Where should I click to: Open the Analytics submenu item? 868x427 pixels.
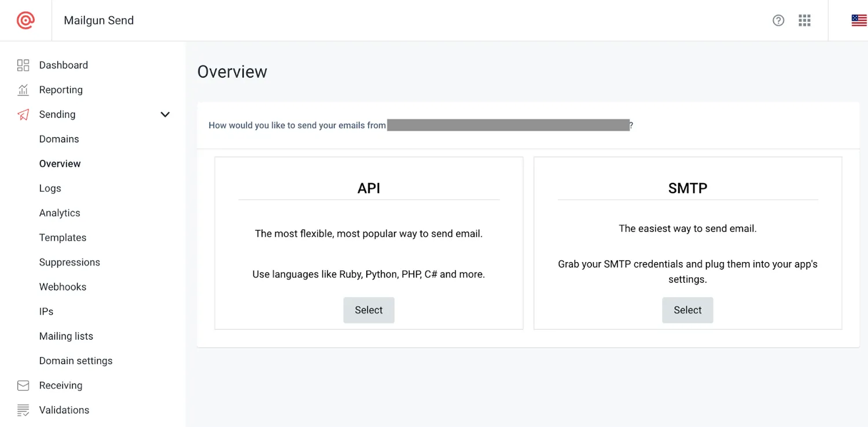pos(60,213)
